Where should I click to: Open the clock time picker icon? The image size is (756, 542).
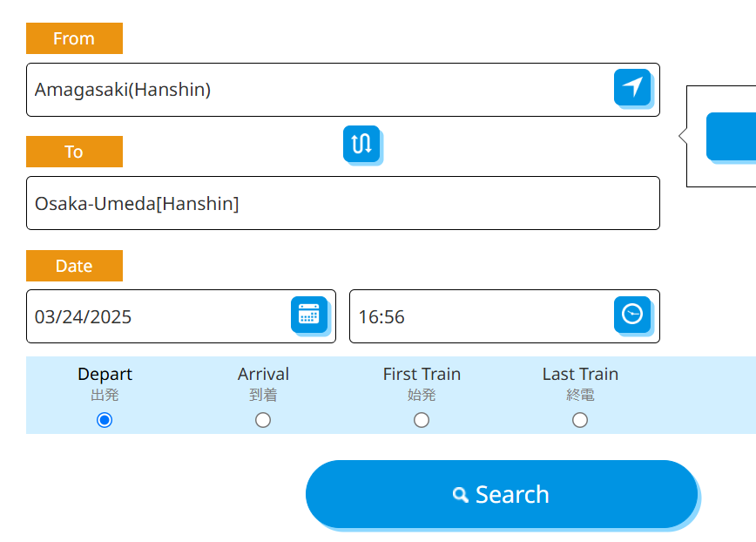632,315
